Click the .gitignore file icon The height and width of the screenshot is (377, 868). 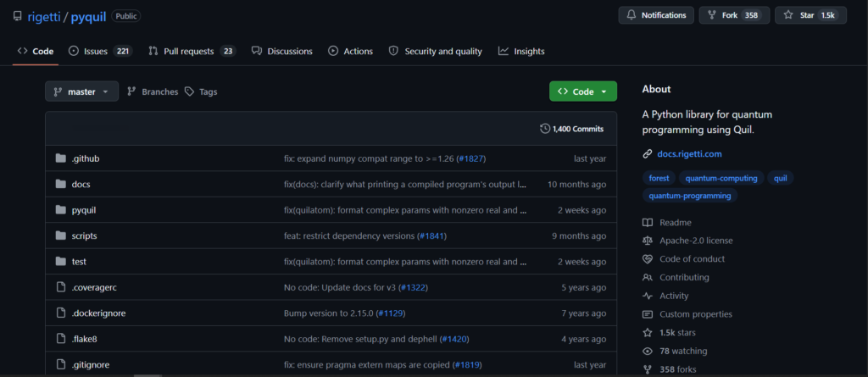pos(61,365)
